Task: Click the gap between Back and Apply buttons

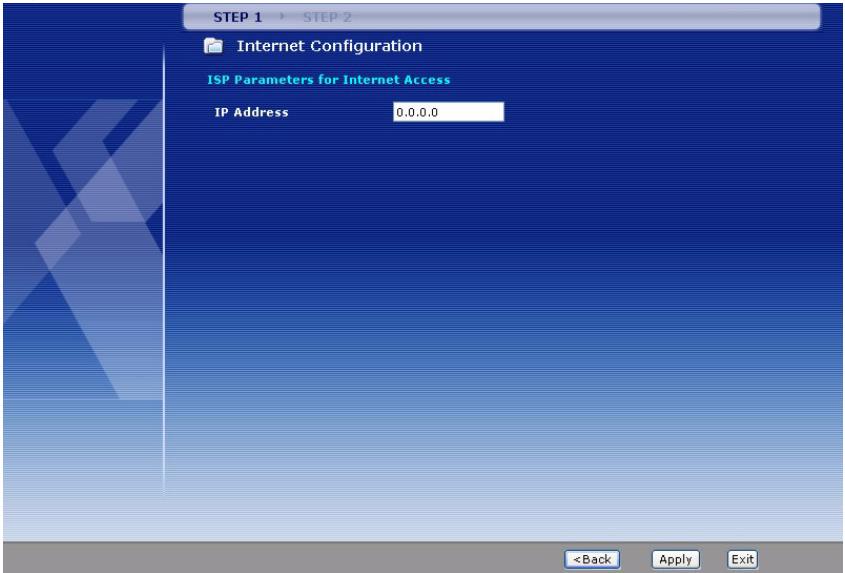Action: click(x=637, y=559)
